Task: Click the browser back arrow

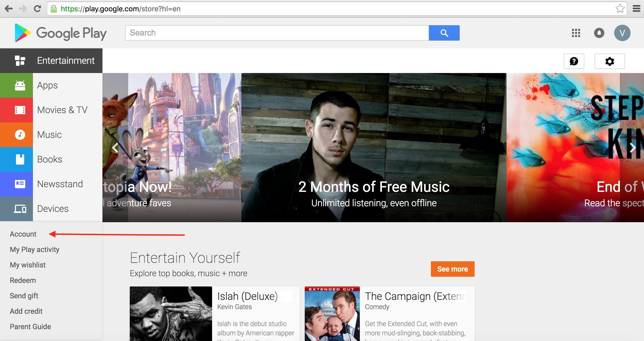Action: [x=9, y=9]
